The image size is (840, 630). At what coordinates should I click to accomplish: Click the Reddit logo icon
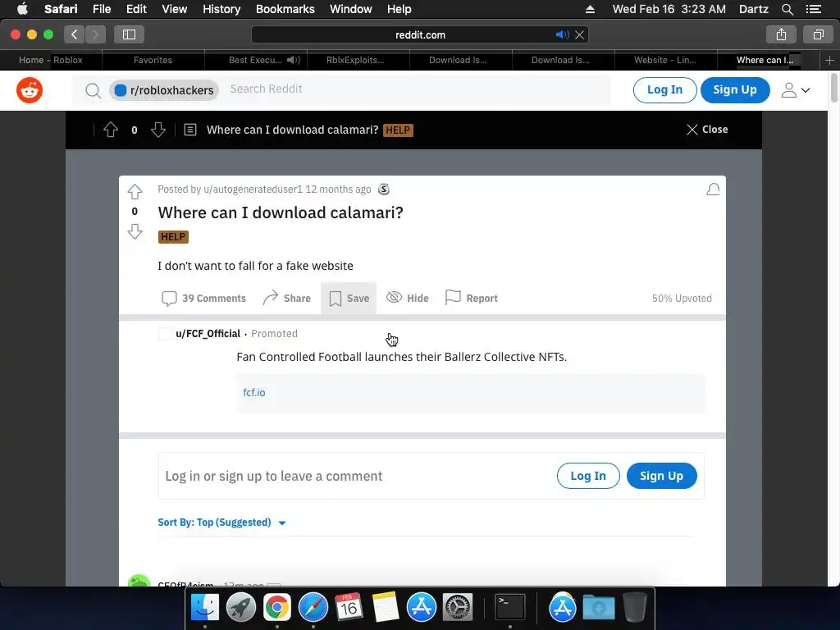(30, 90)
